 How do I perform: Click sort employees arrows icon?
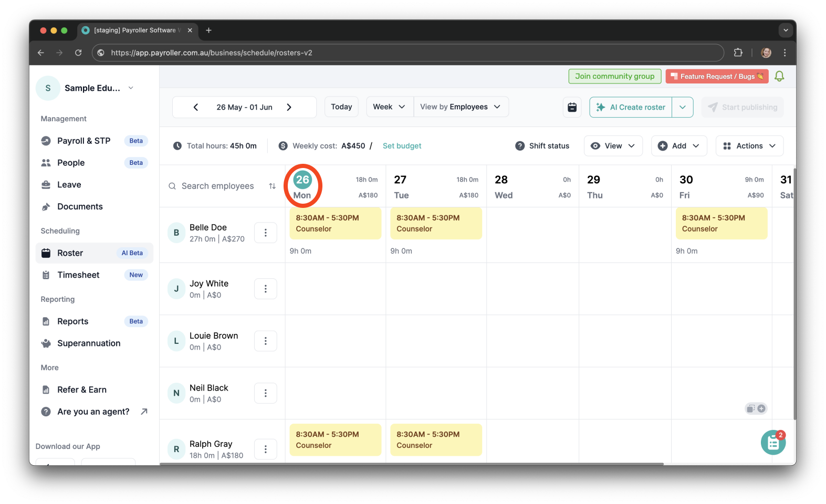coord(272,186)
